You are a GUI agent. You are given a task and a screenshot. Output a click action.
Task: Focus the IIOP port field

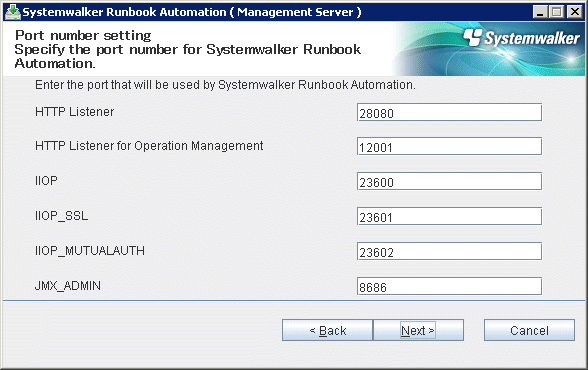(449, 181)
